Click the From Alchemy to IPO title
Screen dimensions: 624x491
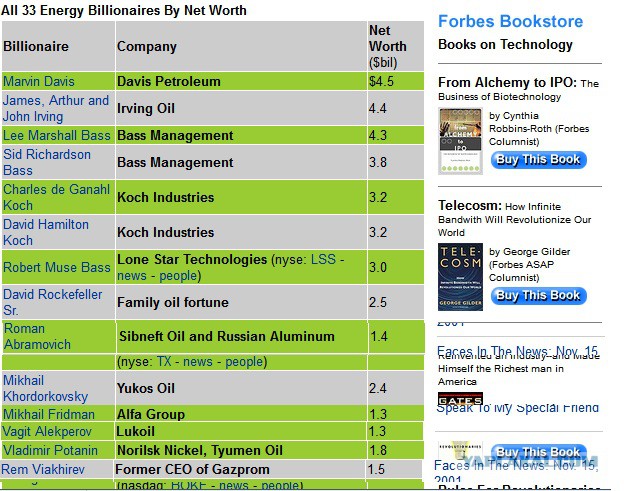coord(507,82)
